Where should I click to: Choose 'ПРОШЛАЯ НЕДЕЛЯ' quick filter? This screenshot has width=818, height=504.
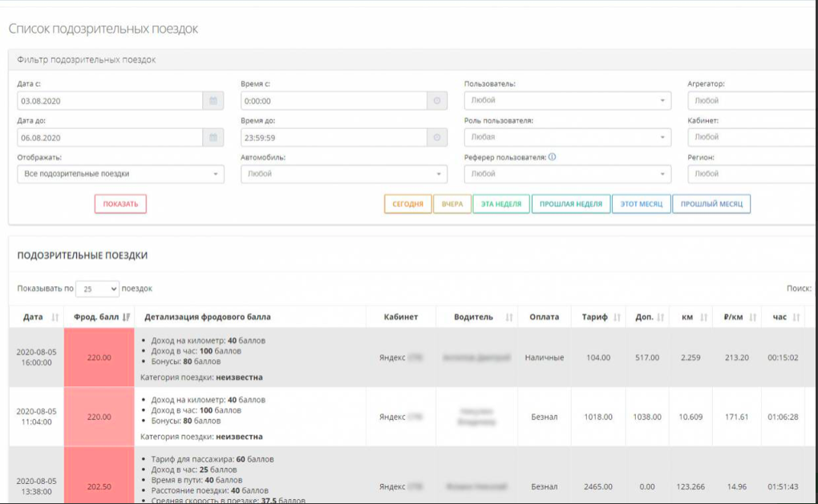(x=570, y=204)
